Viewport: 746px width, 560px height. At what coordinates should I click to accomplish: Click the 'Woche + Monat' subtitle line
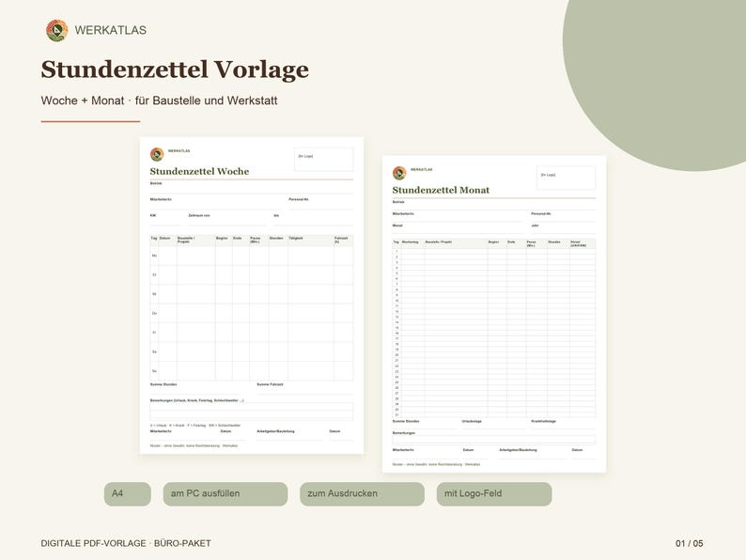click(159, 101)
